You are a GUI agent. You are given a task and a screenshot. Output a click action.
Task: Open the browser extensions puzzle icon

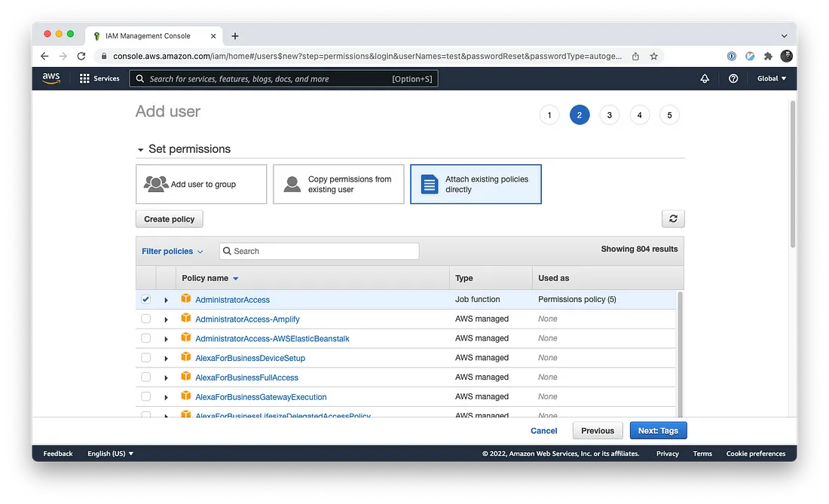(768, 56)
